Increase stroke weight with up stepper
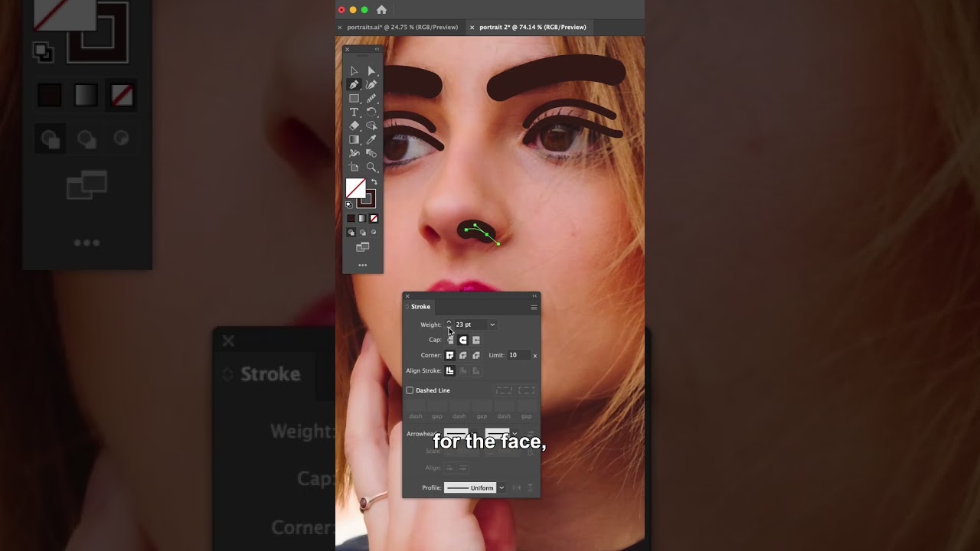The image size is (980, 551). coord(449,322)
